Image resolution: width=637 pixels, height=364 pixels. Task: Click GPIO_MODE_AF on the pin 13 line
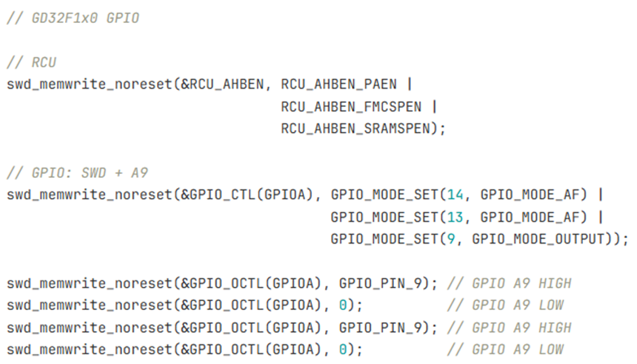(x=531, y=217)
